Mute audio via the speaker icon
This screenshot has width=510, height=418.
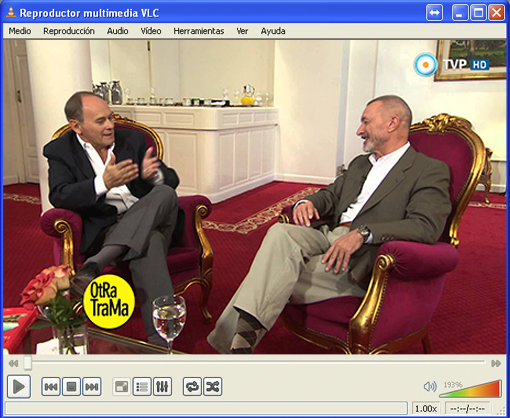coord(430,387)
